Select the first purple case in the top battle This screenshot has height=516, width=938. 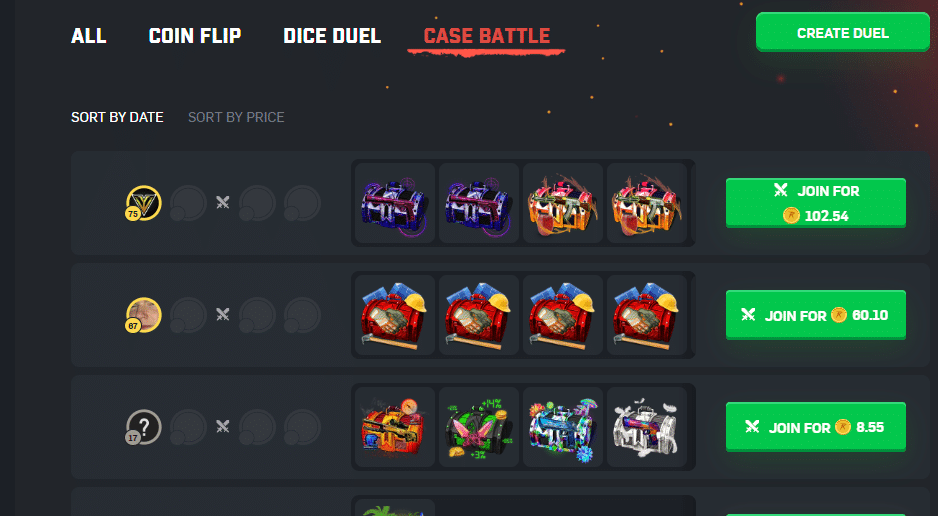(x=395, y=203)
